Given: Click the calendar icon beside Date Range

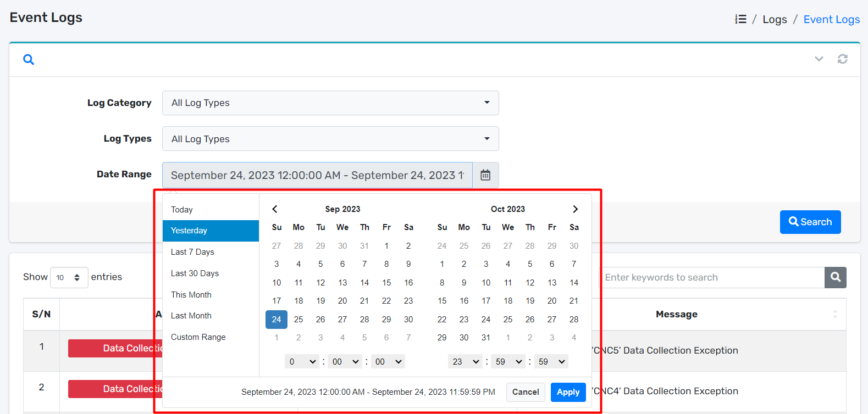Looking at the screenshot, I should click(485, 175).
